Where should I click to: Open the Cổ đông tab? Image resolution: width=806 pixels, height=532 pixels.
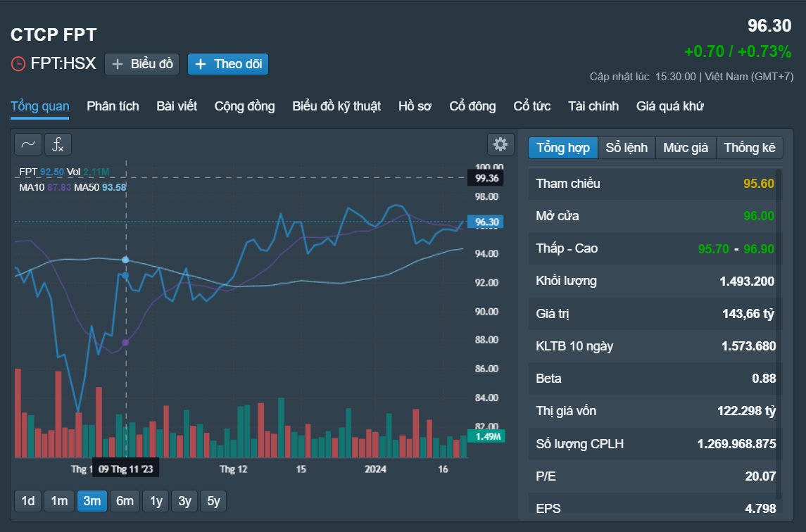(473, 106)
